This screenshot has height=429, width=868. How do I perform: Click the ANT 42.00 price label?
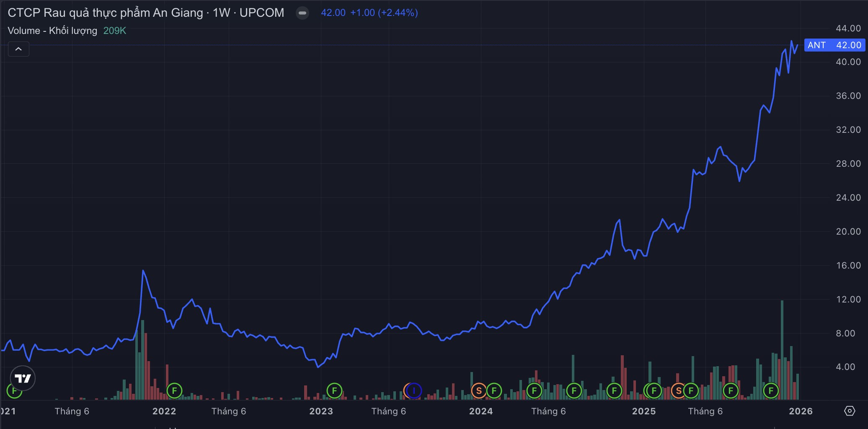[834, 45]
